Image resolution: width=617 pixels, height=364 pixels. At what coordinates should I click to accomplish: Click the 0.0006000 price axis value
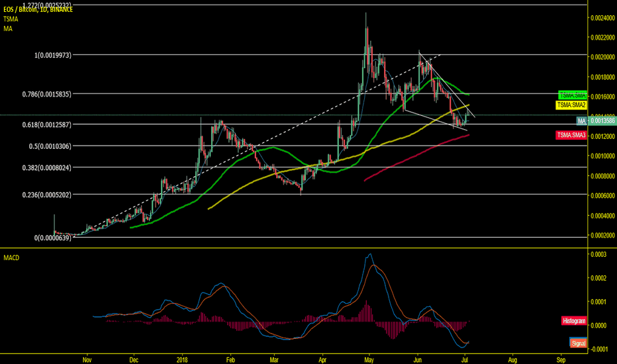pyautogui.click(x=602, y=196)
